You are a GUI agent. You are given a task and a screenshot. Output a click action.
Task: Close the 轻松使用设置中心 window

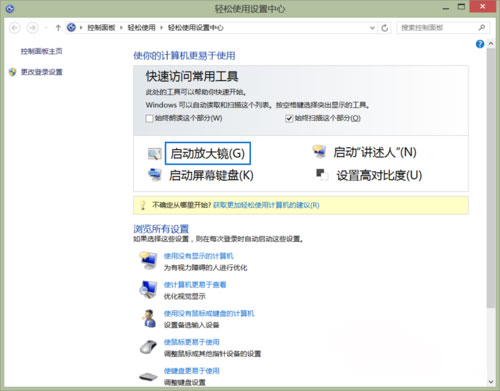(482, 7)
